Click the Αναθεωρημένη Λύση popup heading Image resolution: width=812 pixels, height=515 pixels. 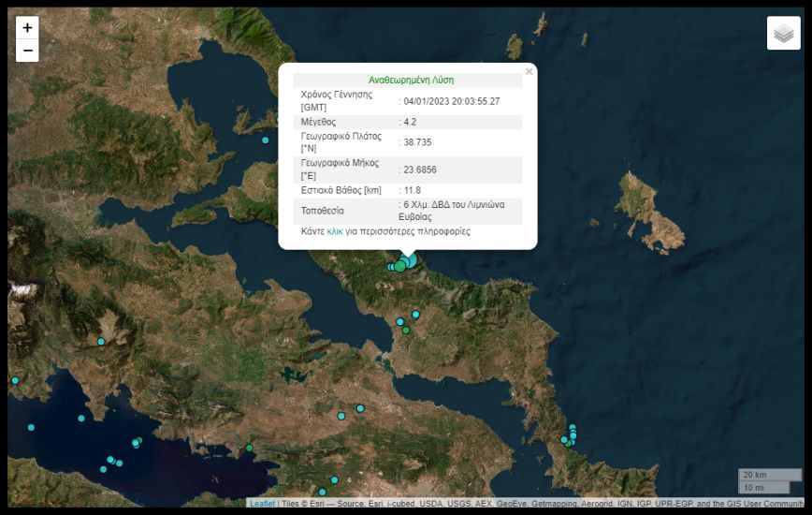[x=411, y=81]
